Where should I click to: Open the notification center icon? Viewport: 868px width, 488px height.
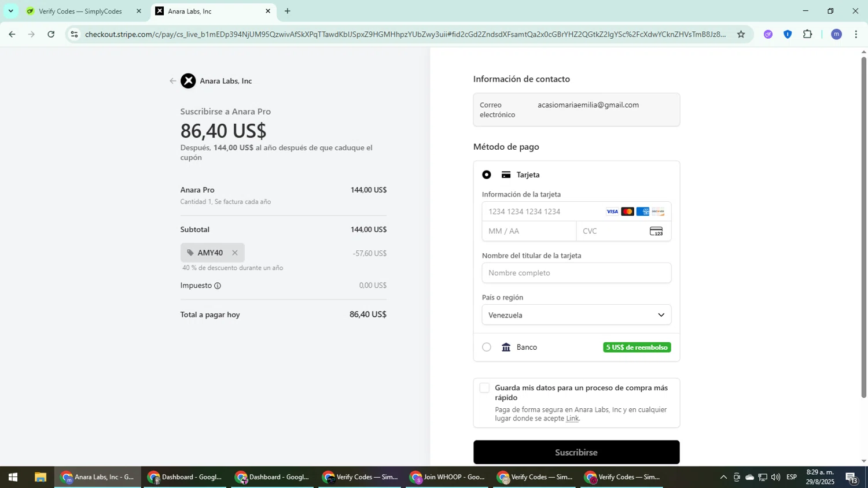pyautogui.click(x=852, y=477)
